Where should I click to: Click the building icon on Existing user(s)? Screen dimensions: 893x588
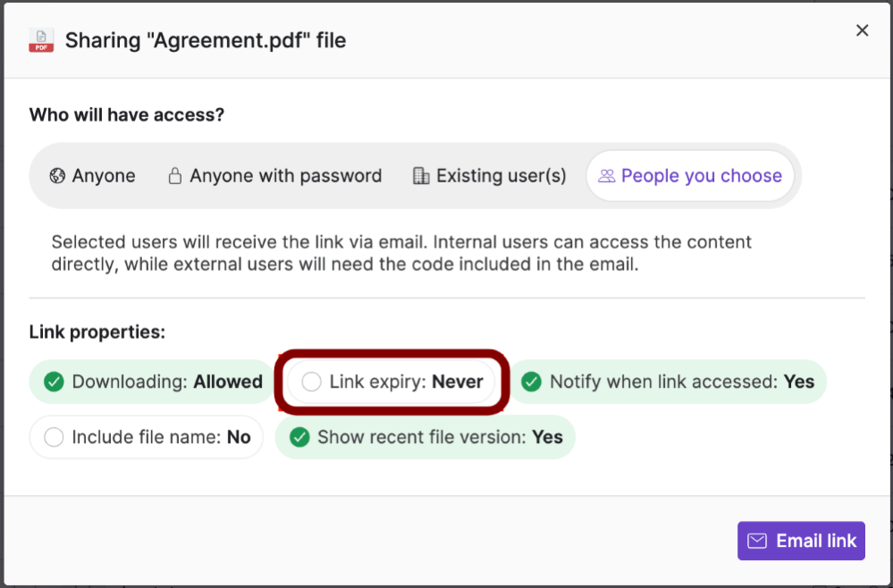[x=421, y=176]
